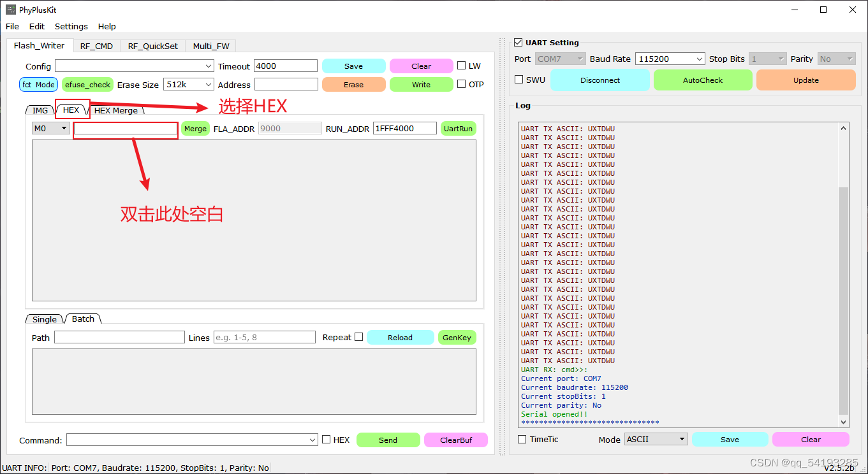Switch to the Multi_FW tab

pos(211,46)
